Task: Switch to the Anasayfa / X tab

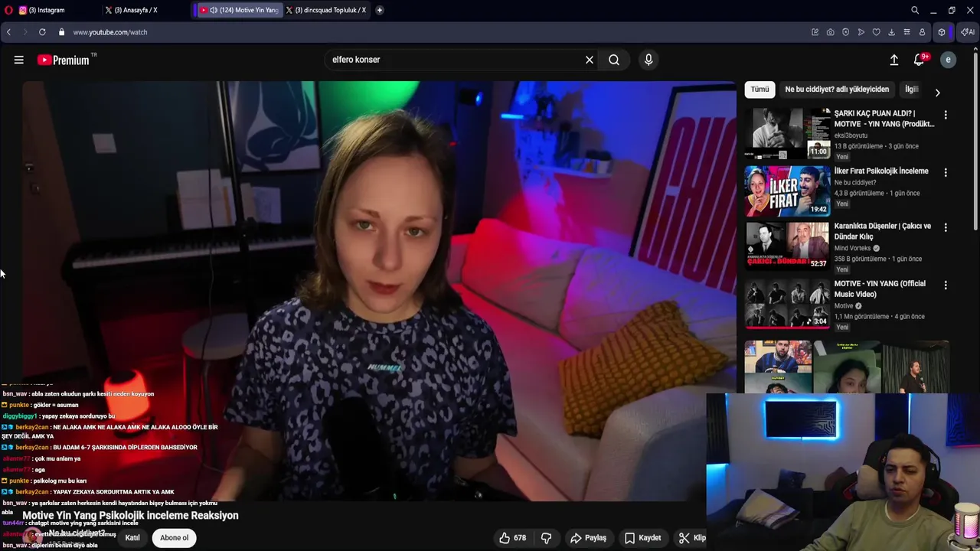Action: click(x=145, y=10)
